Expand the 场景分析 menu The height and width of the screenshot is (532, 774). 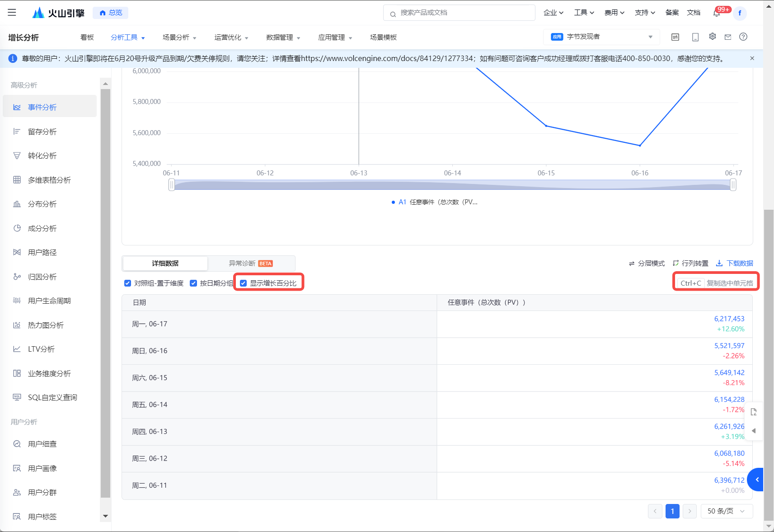pos(179,38)
